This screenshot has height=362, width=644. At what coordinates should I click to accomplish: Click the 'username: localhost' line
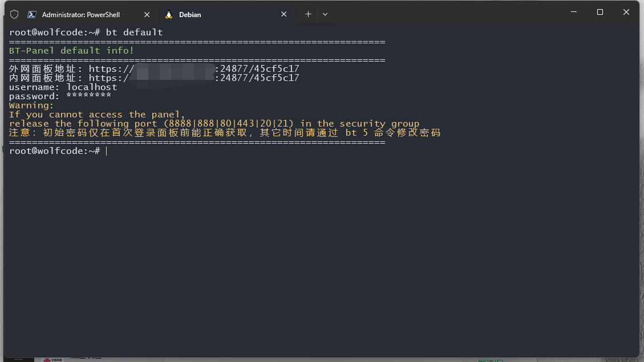point(63,87)
